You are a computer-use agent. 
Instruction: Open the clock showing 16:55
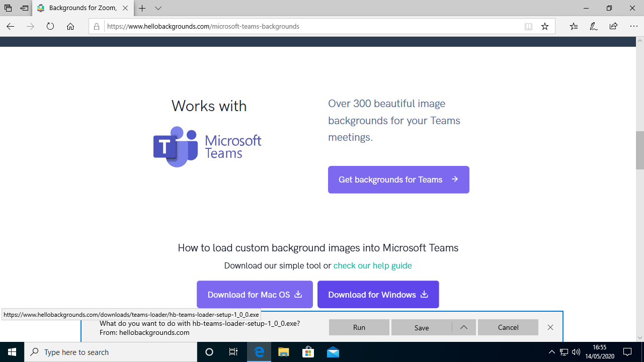[x=600, y=352]
